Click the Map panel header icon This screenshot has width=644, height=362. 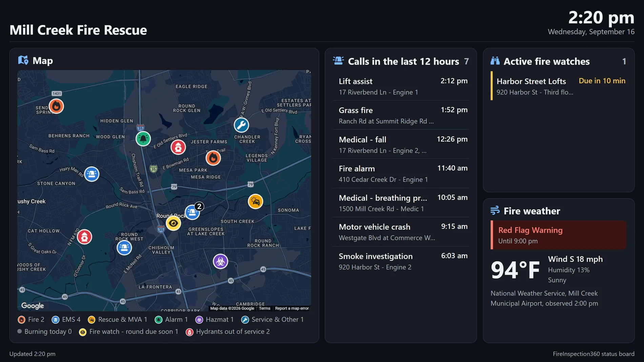23,60
